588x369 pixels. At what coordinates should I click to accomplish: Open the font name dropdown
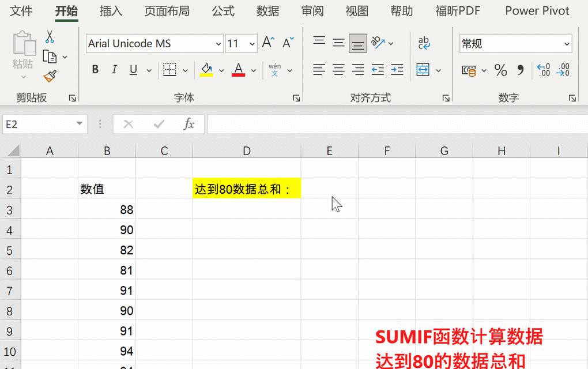(x=218, y=44)
